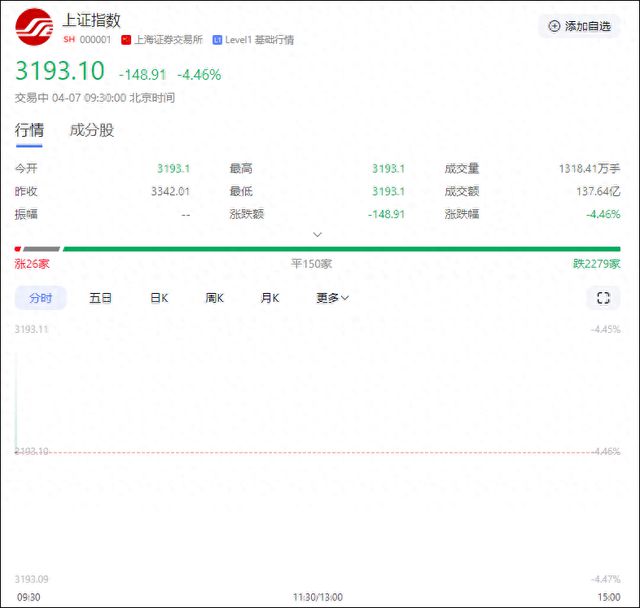Click the chart right axis label -4.47%
The width and height of the screenshot is (640, 608).
coord(606,579)
